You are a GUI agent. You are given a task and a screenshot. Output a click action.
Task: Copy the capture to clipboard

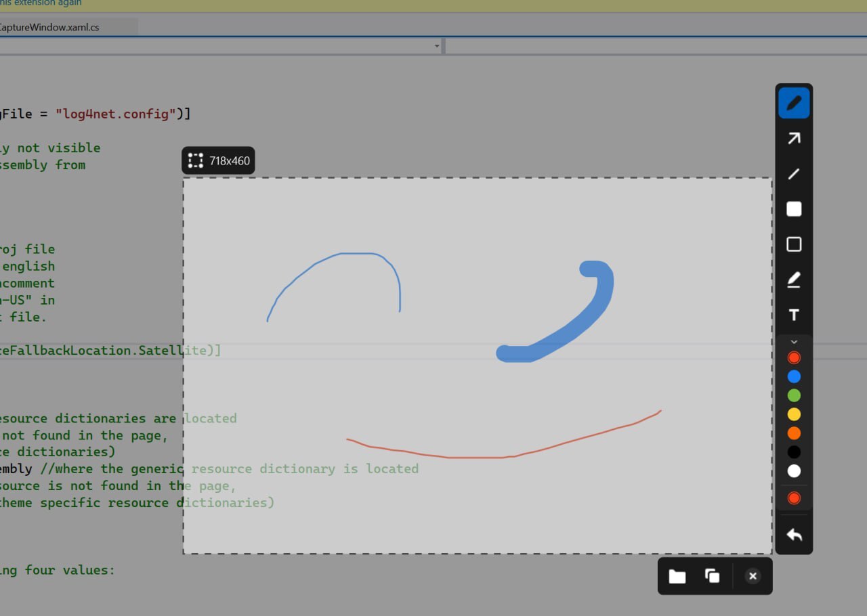(712, 576)
